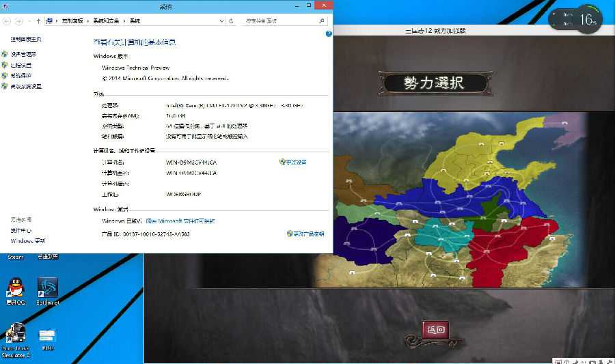Open Windows 更新 link

(27, 241)
